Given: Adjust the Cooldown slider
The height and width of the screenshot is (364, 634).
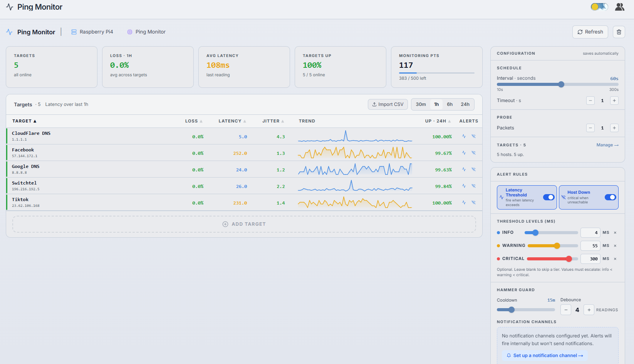Looking at the screenshot, I should point(526,310).
